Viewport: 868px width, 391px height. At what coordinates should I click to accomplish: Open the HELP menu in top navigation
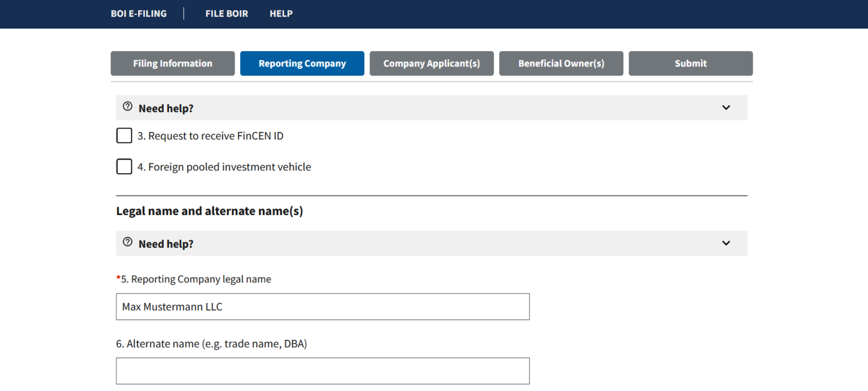coord(281,14)
